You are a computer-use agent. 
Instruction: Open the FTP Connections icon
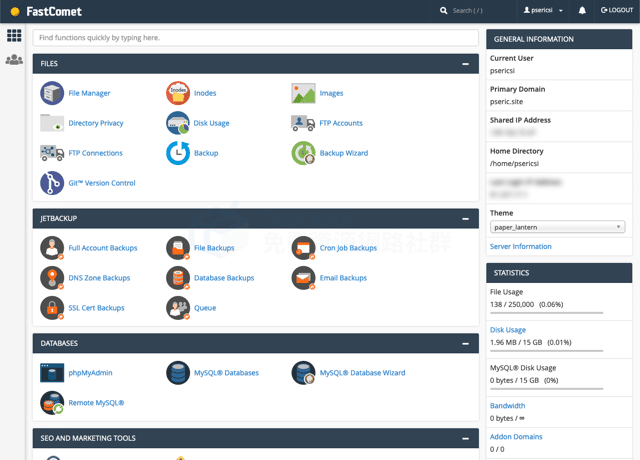tap(52, 153)
